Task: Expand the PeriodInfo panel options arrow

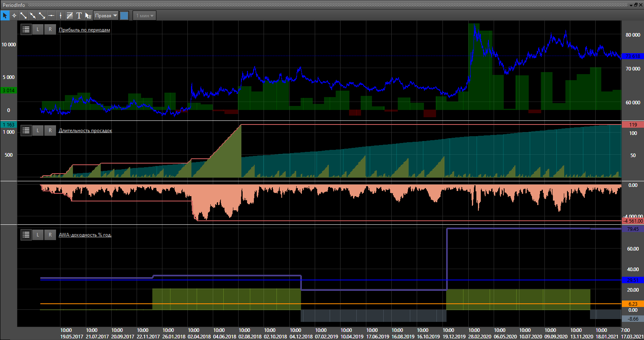Action: (631, 5)
